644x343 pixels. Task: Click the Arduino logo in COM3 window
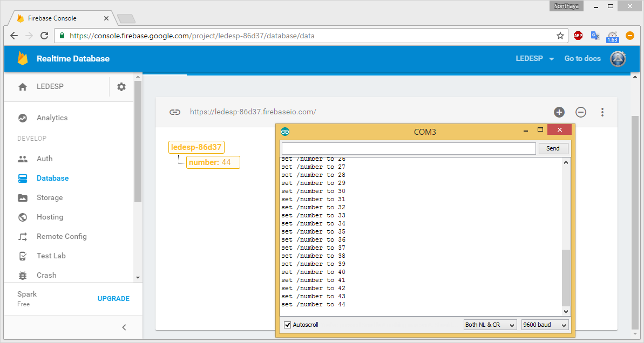285,132
